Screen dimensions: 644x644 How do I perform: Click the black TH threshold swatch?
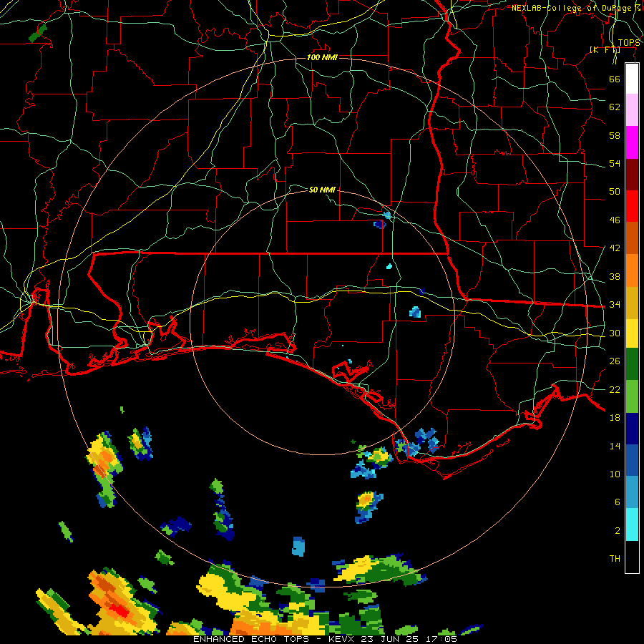tap(632, 557)
